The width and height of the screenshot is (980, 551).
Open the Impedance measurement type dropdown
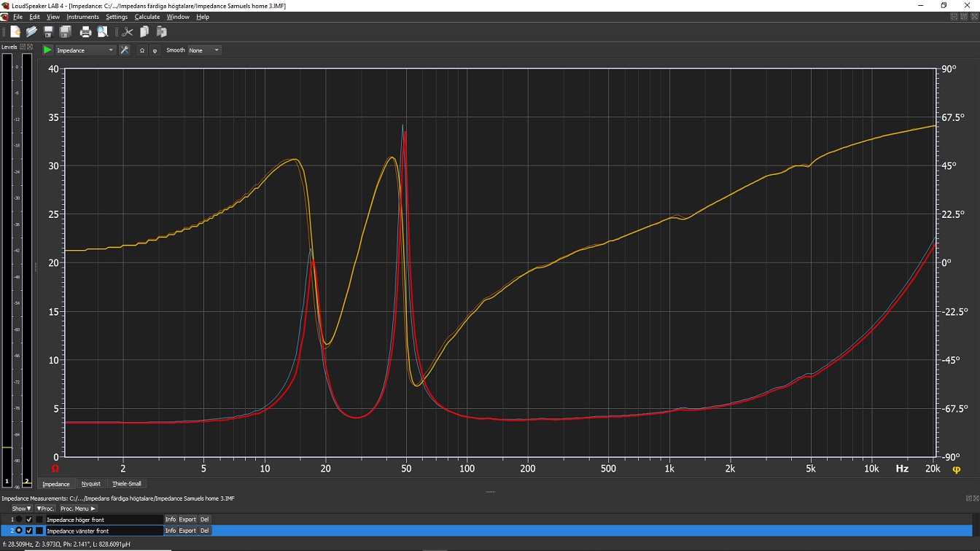tap(85, 50)
